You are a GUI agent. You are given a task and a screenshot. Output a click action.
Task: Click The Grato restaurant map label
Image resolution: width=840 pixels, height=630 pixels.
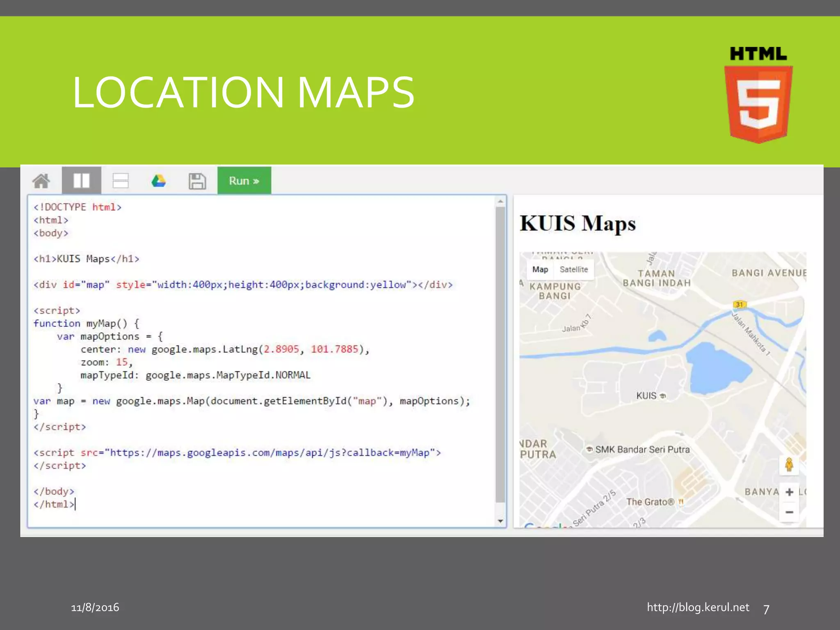[x=655, y=502]
